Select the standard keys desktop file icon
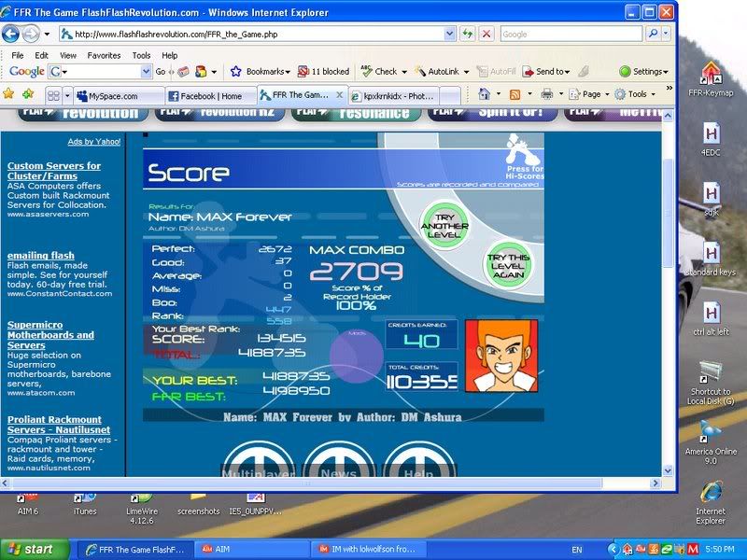 [x=711, y=259]
